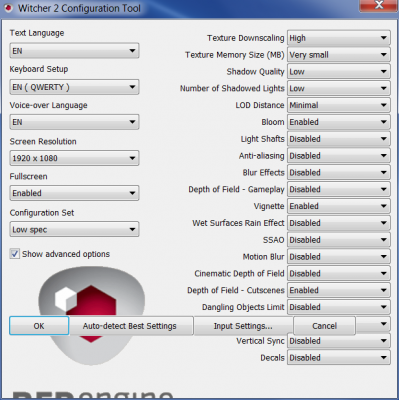Open Depth of Field - Cutscenes dropdown
This screenshot has width=399, height=400.
(x=338, y=290)
